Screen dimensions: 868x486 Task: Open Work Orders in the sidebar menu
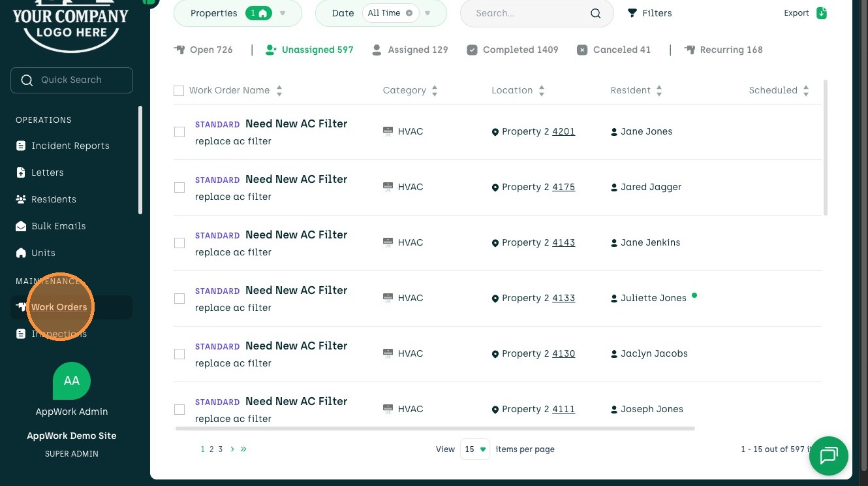pyautogui.click(x=71, y=307)
